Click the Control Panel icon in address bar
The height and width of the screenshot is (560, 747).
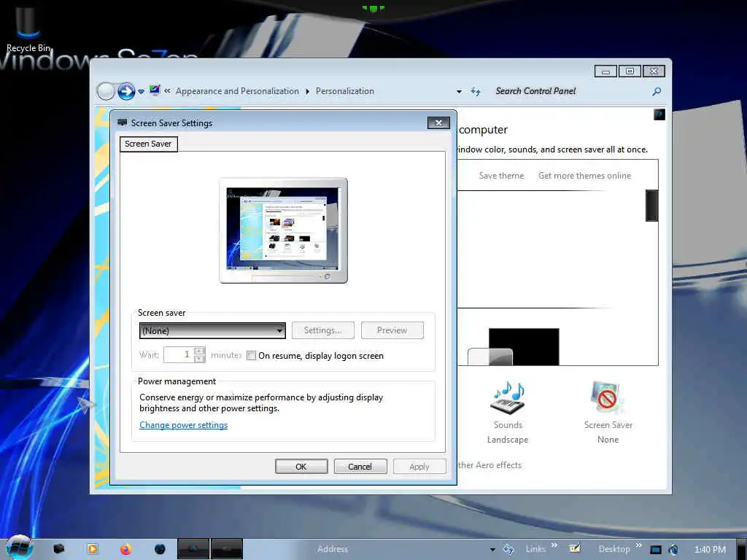pos(155,90)
